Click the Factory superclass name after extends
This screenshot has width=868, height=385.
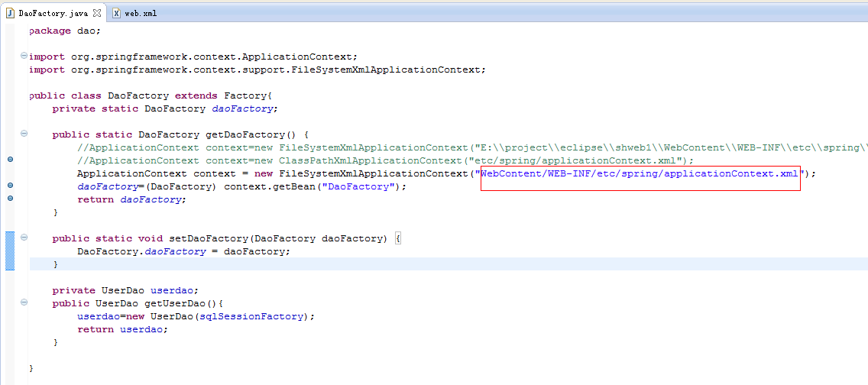pyautogui.click(x=246, y=95)
